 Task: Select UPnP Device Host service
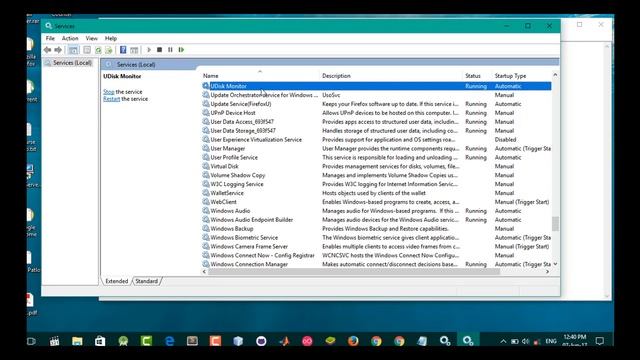pos(376,113)
